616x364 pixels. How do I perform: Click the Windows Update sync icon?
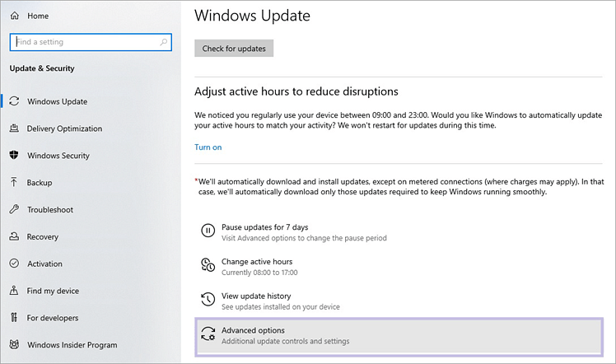pos(14,101)
